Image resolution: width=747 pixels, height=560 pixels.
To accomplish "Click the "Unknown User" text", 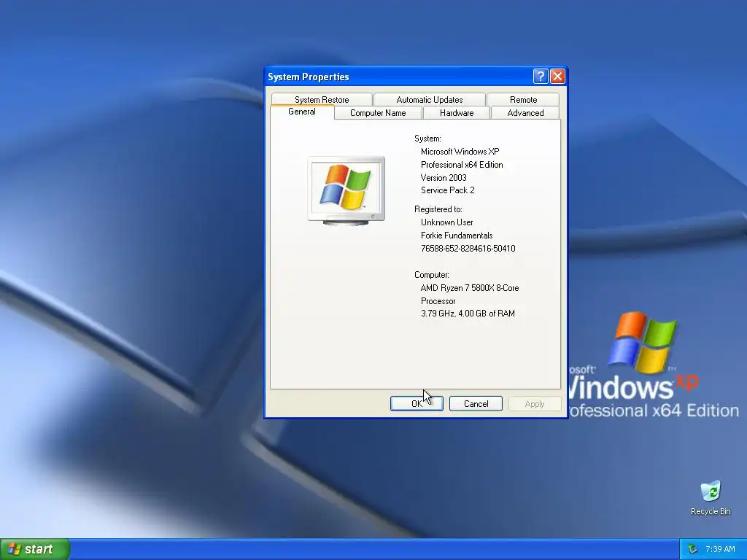I will pyautogui.click(x=446, y=222).
